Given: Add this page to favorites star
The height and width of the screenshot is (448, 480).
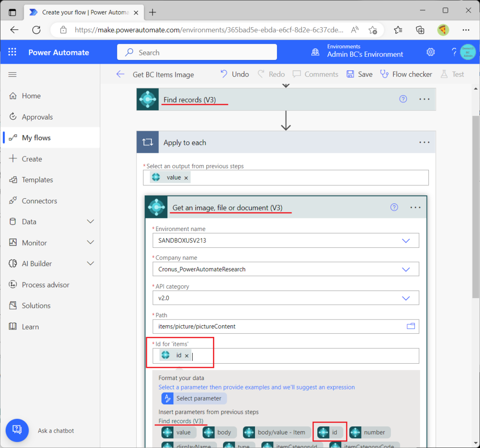Looking at the screenshot, I should (373, 30).
